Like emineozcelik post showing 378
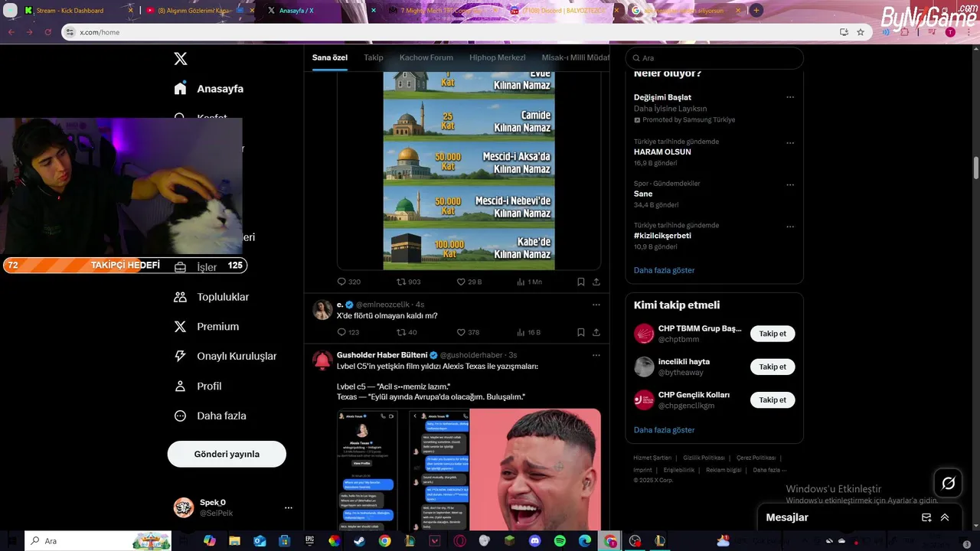The image size is (980, 551). click(461, 332)
